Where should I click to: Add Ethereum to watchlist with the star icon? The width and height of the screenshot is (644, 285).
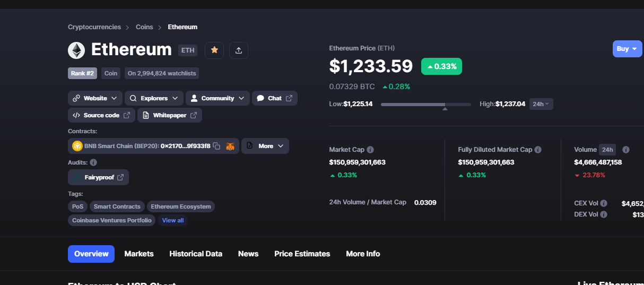[214, 50]
